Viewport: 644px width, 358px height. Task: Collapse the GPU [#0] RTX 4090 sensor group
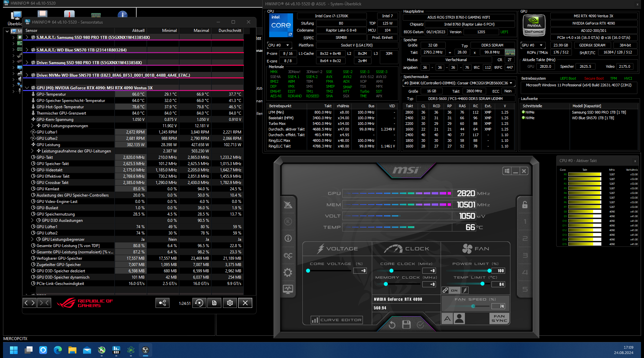pos(27,88)
